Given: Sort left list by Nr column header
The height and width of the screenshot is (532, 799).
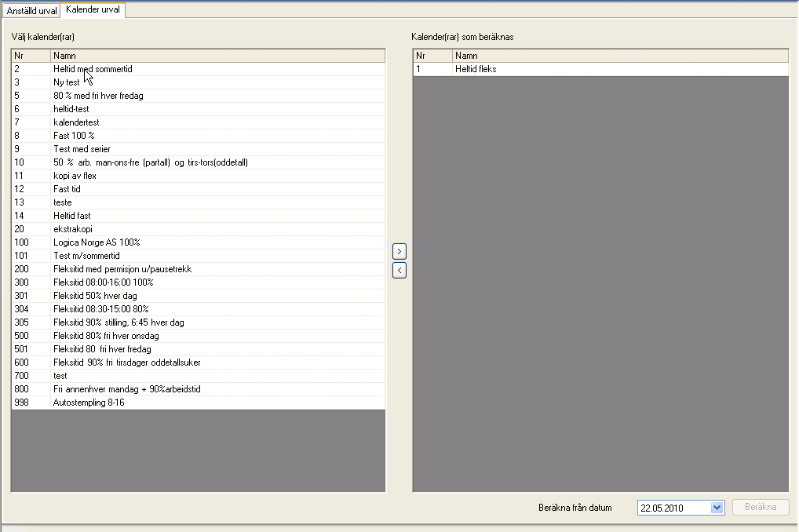Looking at the screenshot, I should 31,56.
